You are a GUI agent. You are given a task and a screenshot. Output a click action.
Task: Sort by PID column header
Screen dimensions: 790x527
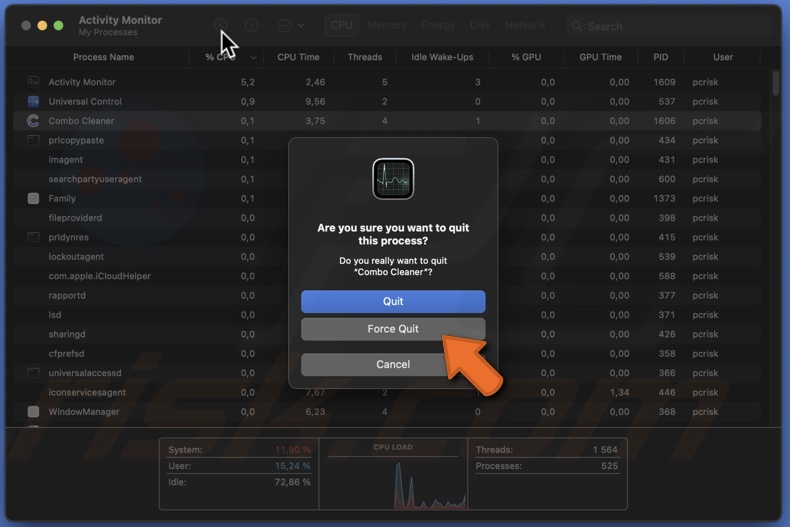[661, 57]
